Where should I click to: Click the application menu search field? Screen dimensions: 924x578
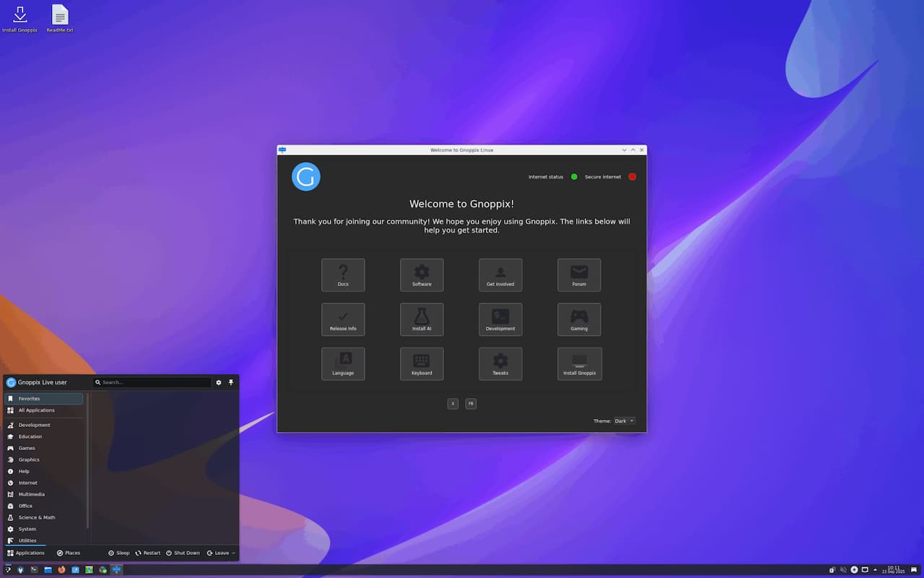[x=153, y=382]
